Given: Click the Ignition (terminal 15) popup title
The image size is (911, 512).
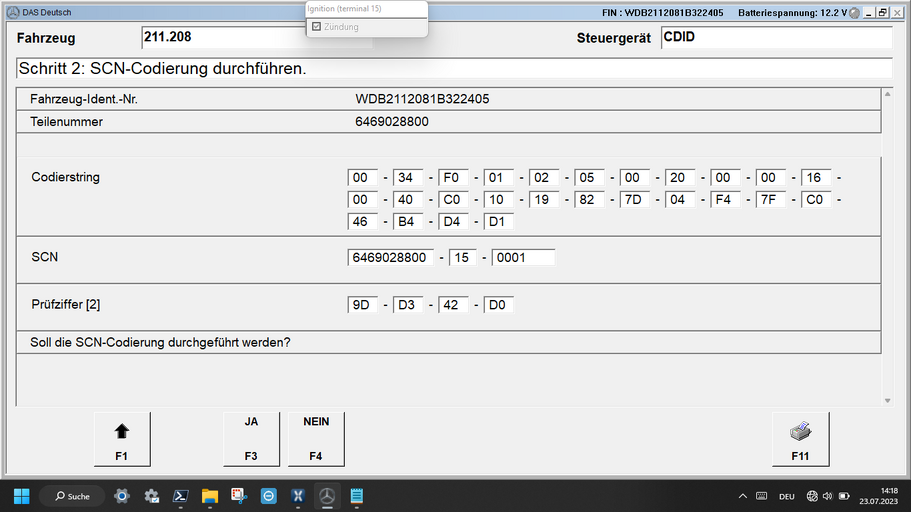Looking at the screenshot, I should pos(345,9).
